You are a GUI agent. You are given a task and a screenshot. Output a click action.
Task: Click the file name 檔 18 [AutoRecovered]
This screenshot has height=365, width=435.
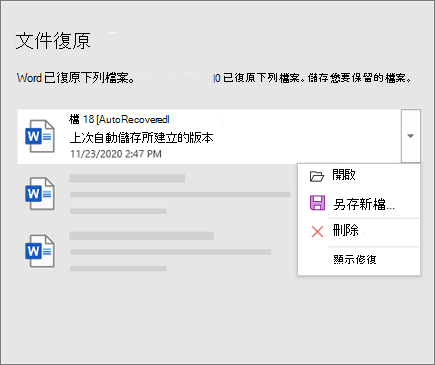click(119, 119)
